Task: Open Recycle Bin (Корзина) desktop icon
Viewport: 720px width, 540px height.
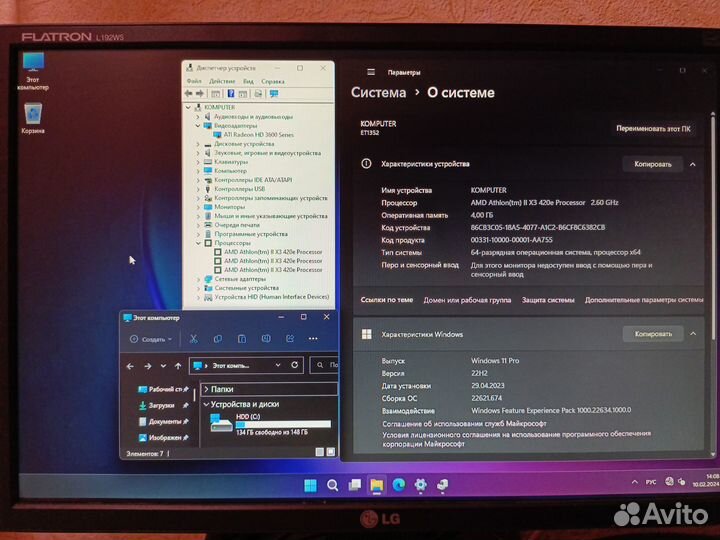Action: tap(33, 116)
